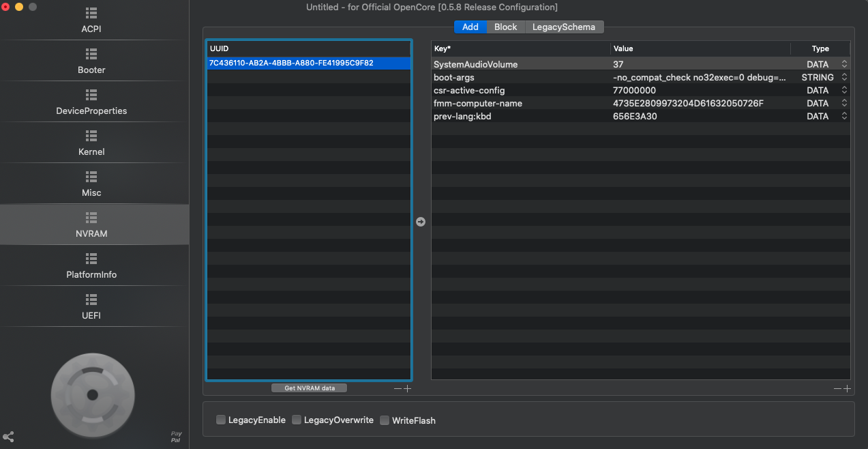Open the Type dropdown for fmm-computer-name
This screenshot has height=449, width=868.
(844, 103)
